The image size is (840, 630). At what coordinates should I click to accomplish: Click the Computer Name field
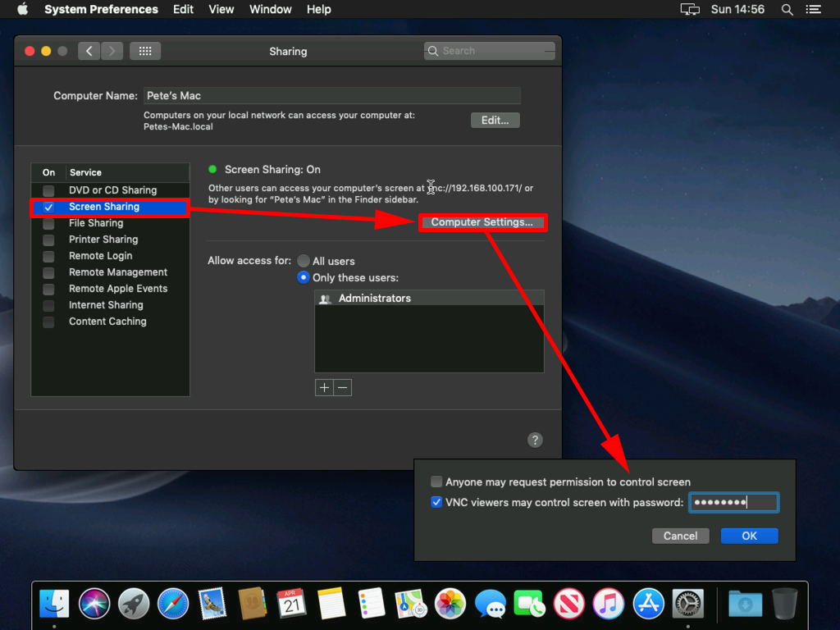pyautogui.click(x=331, y=95)
